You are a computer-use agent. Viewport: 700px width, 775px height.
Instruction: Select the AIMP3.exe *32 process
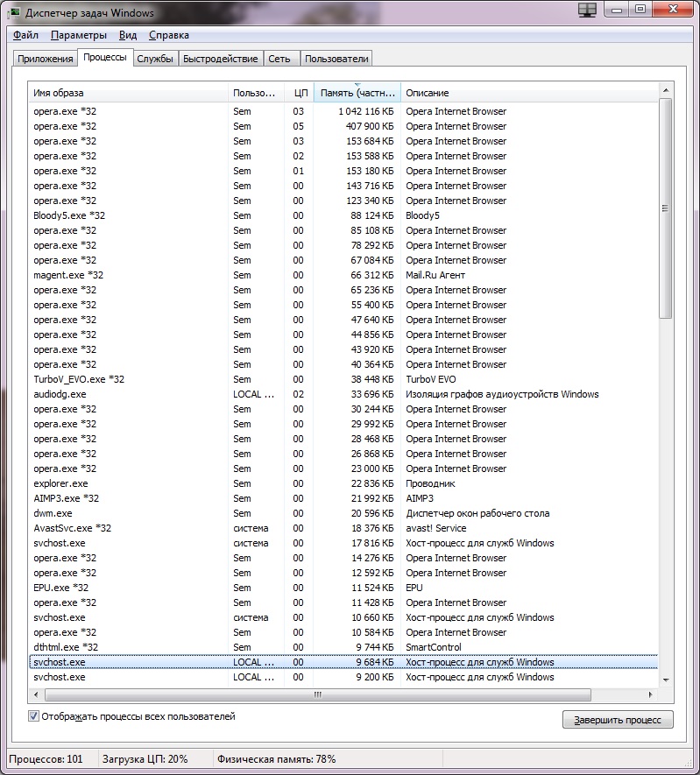(343, 498)
